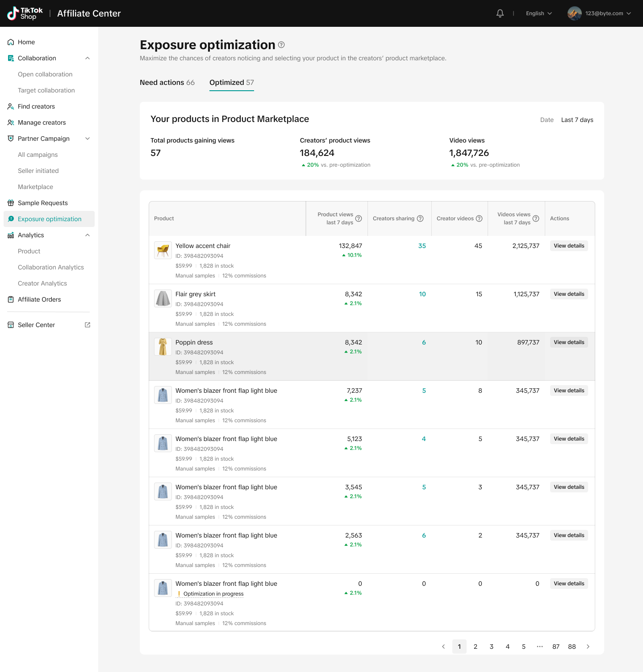Click the notification bell icon
Image resolution: width=643 pixels, height=672 pixels.
click(500, 13)
